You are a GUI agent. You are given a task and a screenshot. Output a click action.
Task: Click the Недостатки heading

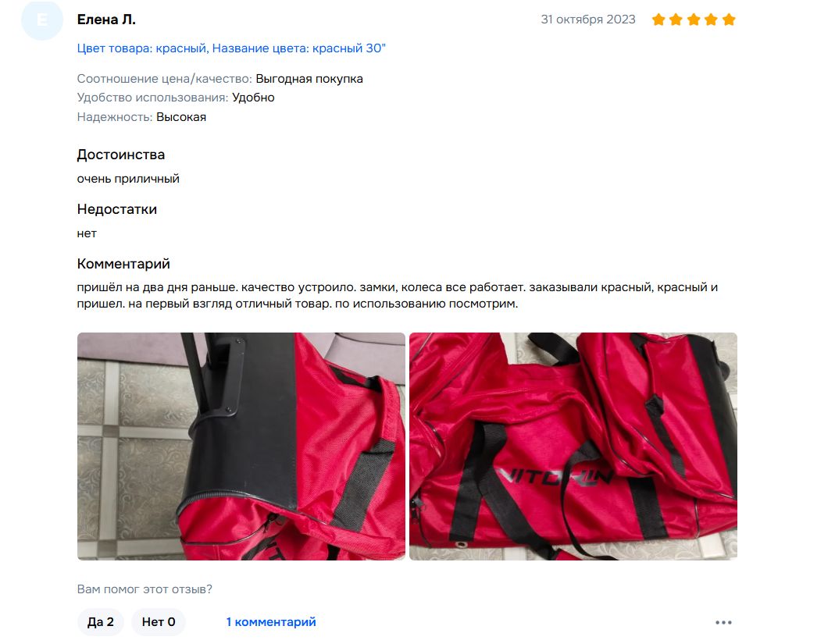coord(117,209)
